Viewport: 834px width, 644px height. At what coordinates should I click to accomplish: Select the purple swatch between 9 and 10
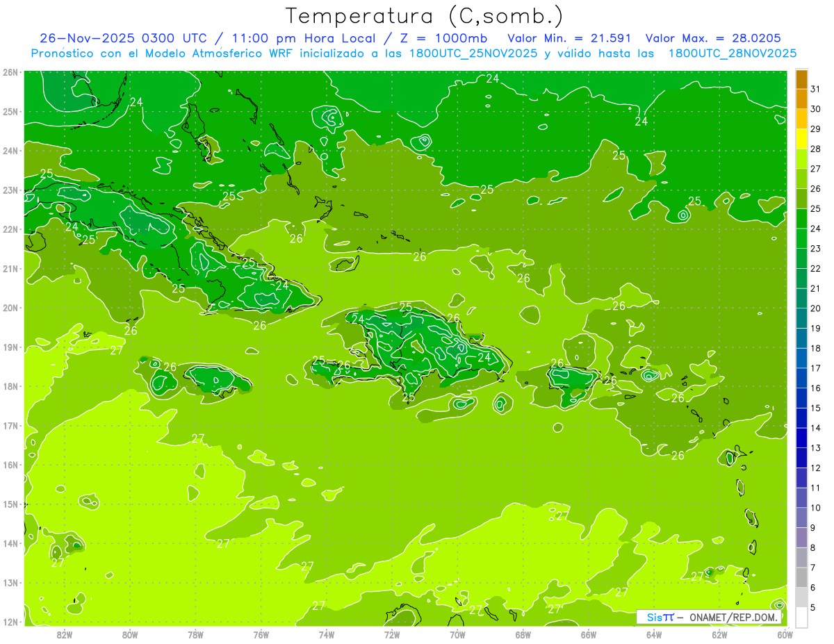pos(801,518)
